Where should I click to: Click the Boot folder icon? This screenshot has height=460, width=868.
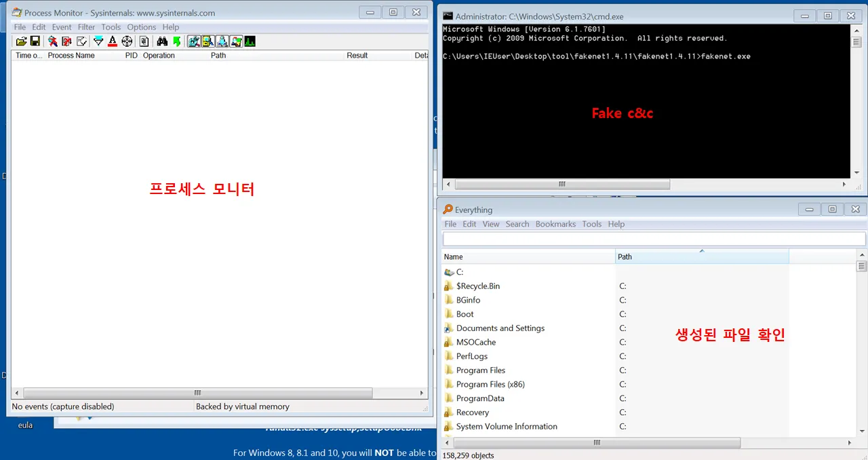tap(449, 314)
